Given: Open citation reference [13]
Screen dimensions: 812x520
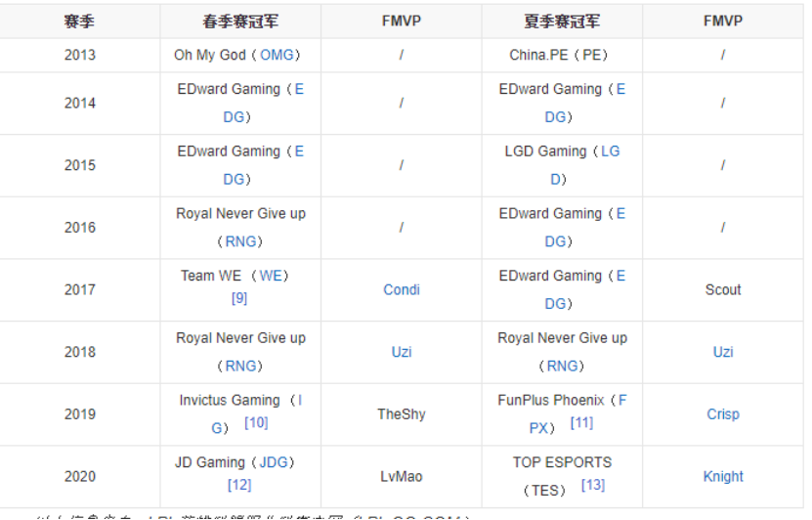Looking at the screenshot, I should pyautogui.click(x=592, y=484).
